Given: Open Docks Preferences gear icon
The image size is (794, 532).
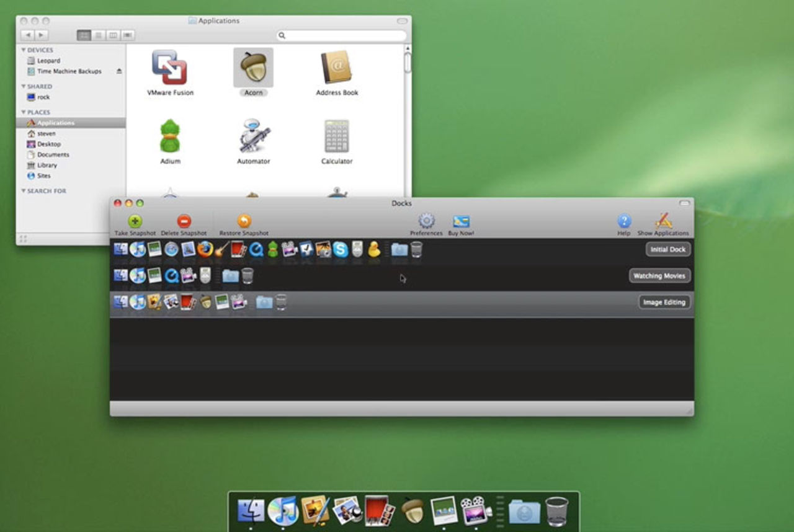Looking at the screenshot, I should tap(426, 221).
